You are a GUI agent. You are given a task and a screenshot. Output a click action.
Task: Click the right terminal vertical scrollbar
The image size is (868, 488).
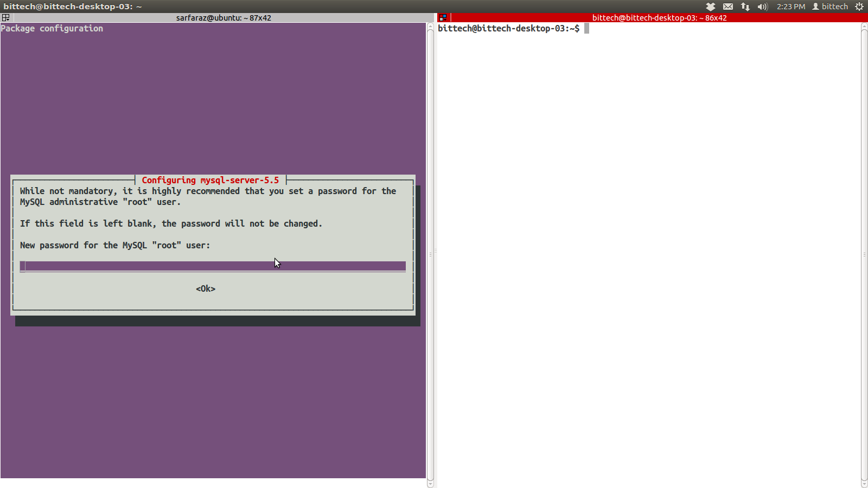[864, 255]
